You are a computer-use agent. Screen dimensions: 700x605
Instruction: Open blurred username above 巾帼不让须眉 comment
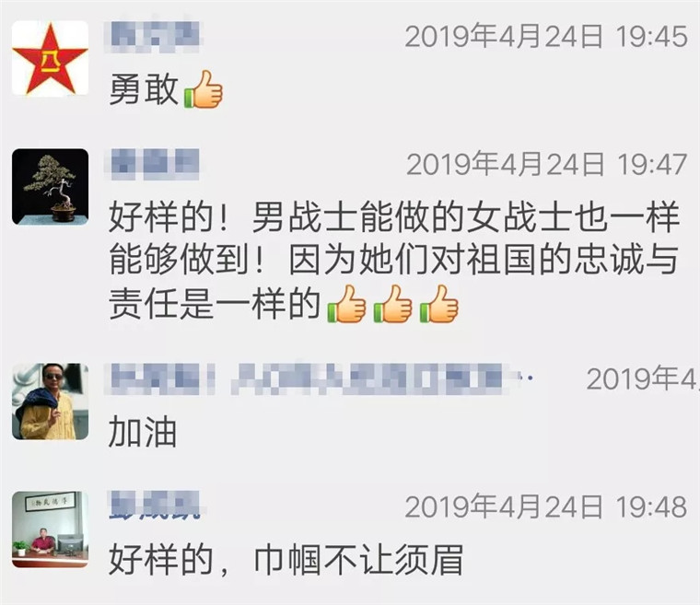(153, 505)
